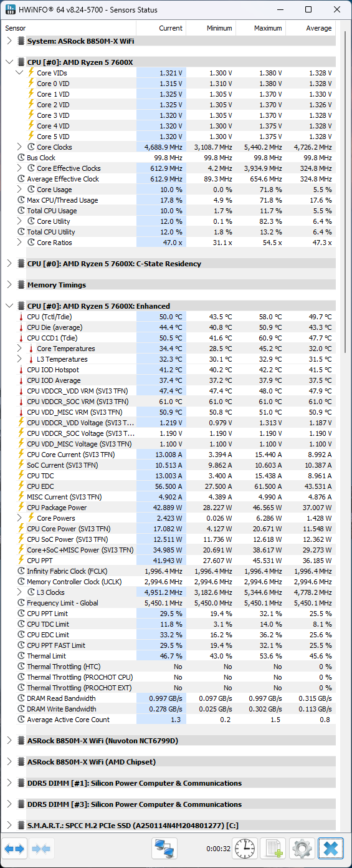
Task: Expand the S.M.A.R.T. SPCC M.2 SSD group
Action: pos(9,826)
